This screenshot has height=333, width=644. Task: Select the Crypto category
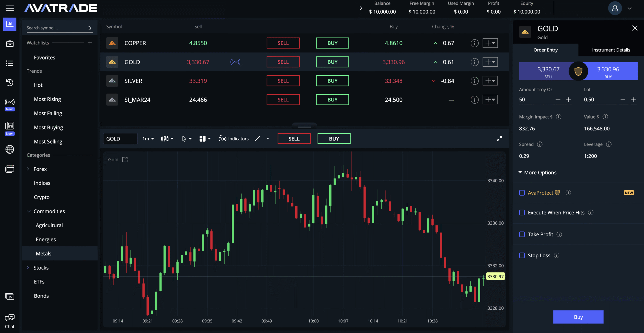tap(42, 197)
